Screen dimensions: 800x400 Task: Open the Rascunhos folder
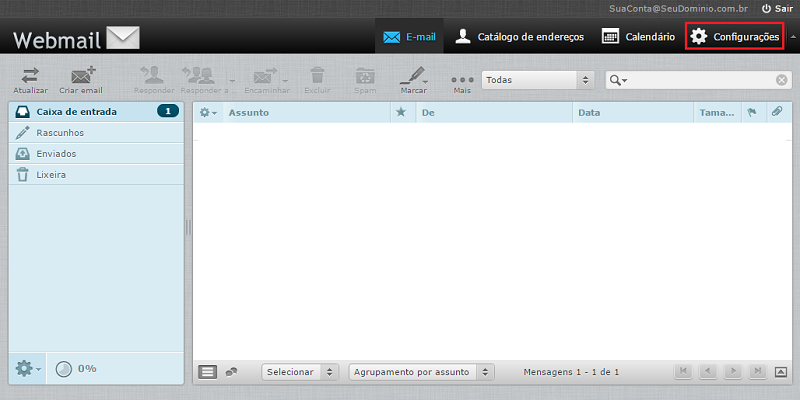[60, 132]
